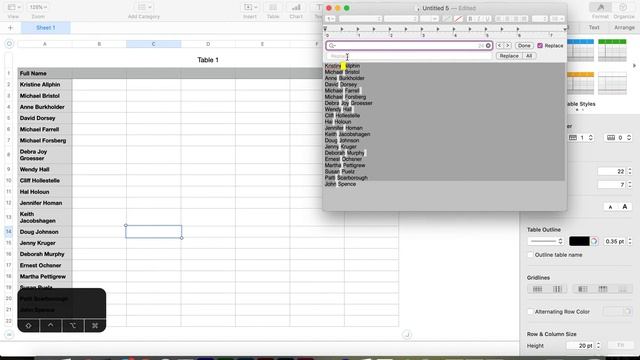Click the All replace button
The height and width of the screenshot is (360, 640).
tap(529, 56)
